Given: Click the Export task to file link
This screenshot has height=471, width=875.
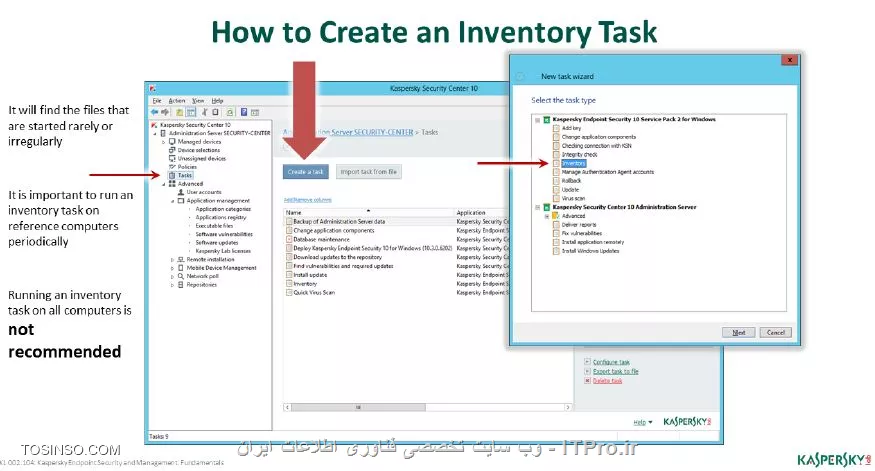Looking at the screenshot, I should click(616, 371).
